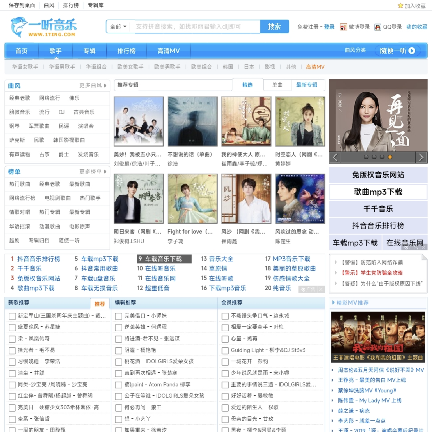
Task: Click the search keyword input field
Action: click(x=195, y=27)
